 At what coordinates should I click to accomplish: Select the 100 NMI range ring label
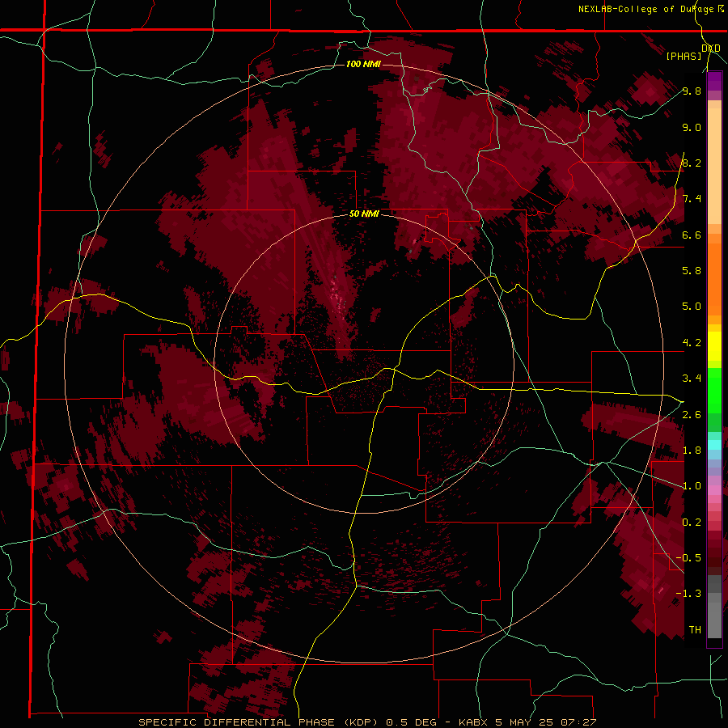pyautogui.click(x=363, y=64)
